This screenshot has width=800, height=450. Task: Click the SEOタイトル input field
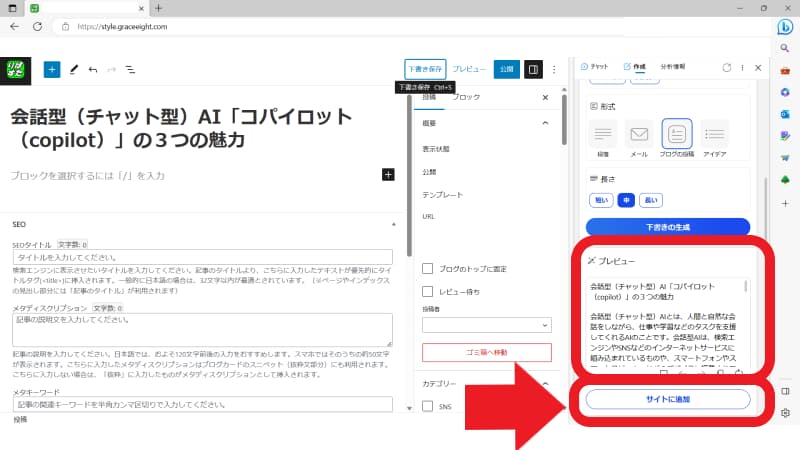click(x=203, y=257)
